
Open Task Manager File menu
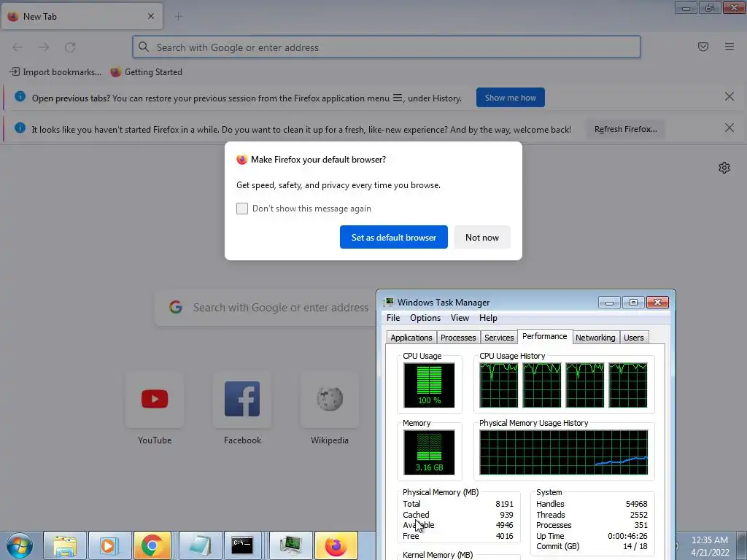393,318
